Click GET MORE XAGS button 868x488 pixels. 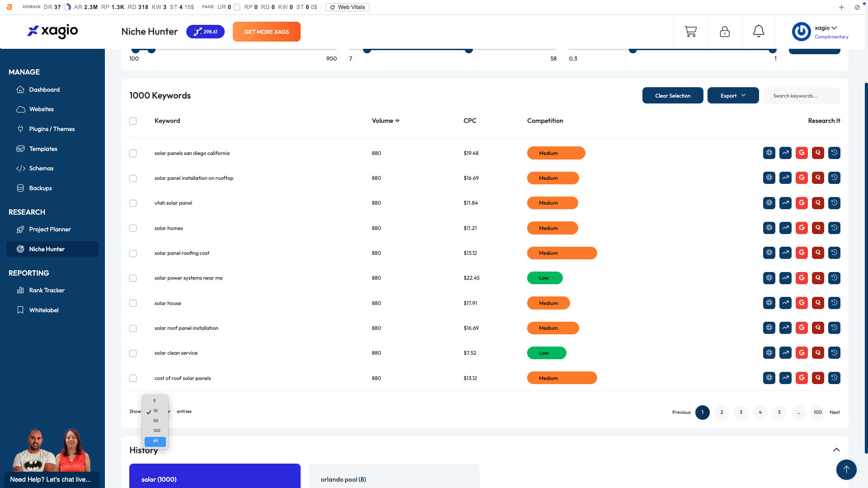tap(267, 32)
